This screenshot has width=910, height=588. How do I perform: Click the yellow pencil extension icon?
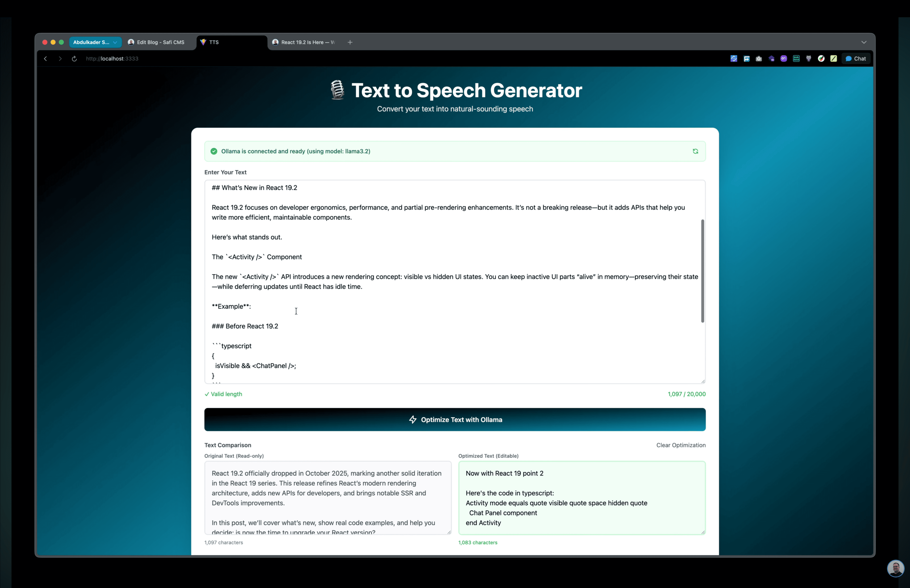834,58
